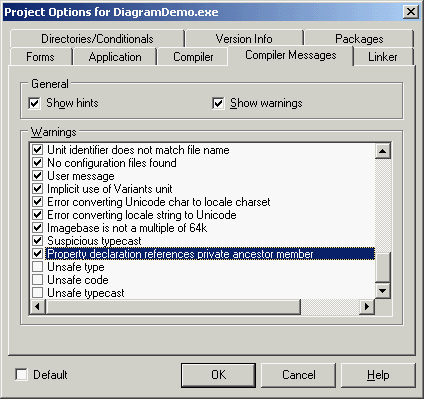424x399 pixels.
Task: Switch to the Compiler tab
Action: click(x=193, y=57)
